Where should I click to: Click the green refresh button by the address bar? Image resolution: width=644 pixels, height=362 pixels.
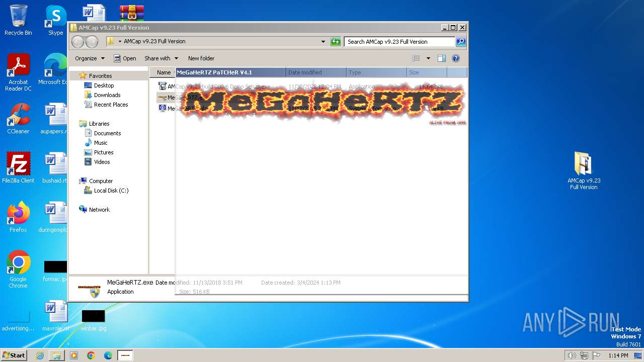[x=336, y=42]
